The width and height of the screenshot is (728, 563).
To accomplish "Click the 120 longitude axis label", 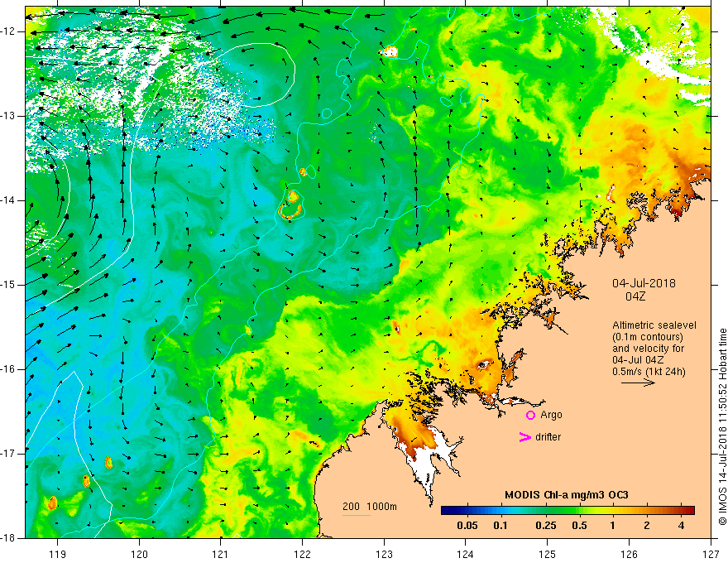I will pos(139,555).
